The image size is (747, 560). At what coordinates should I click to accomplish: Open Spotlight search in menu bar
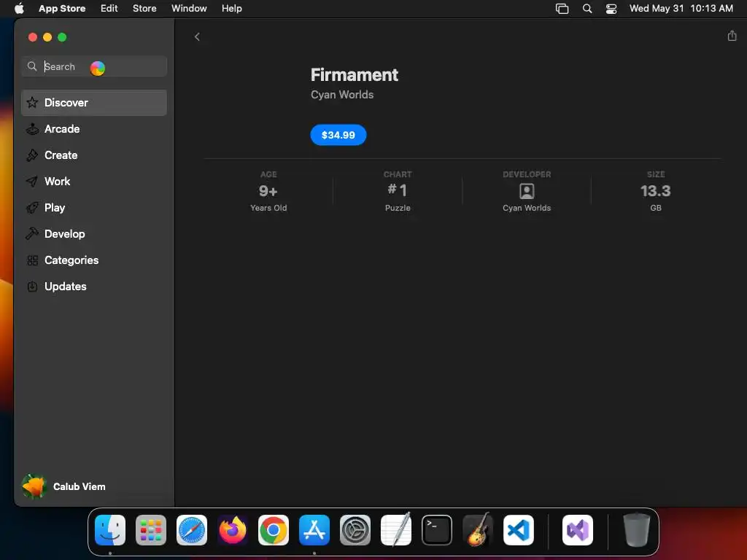[587, 9]
